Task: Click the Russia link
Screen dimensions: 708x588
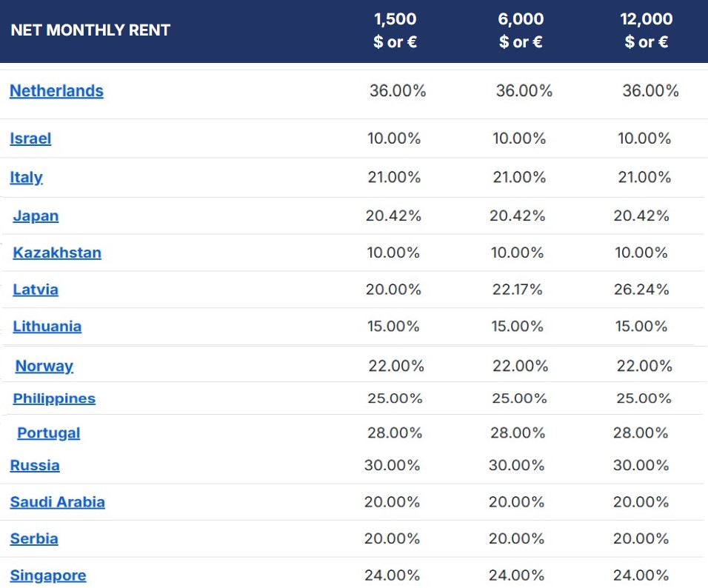Action: (x=35, y=466)
